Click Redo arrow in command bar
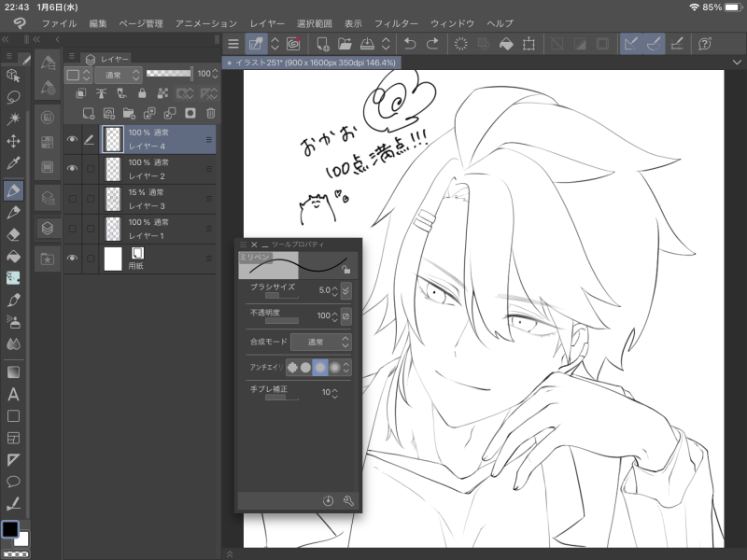 tap(432, 44)
